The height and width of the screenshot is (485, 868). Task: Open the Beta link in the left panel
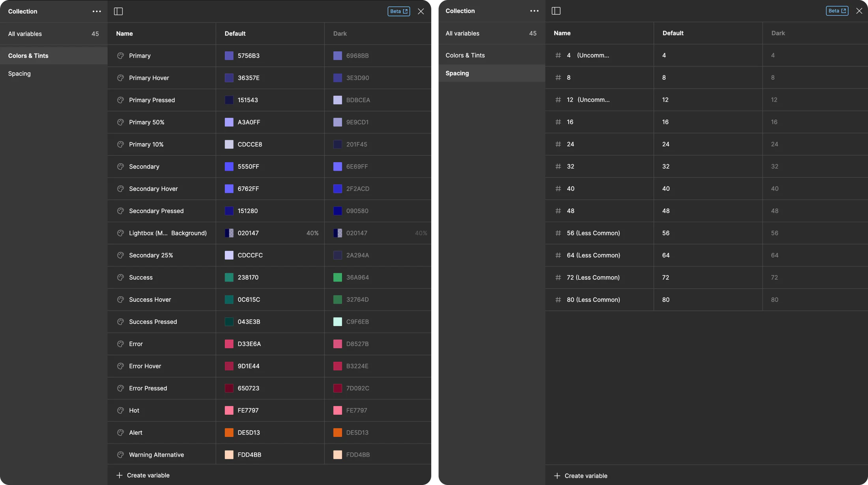pos(398,11)
